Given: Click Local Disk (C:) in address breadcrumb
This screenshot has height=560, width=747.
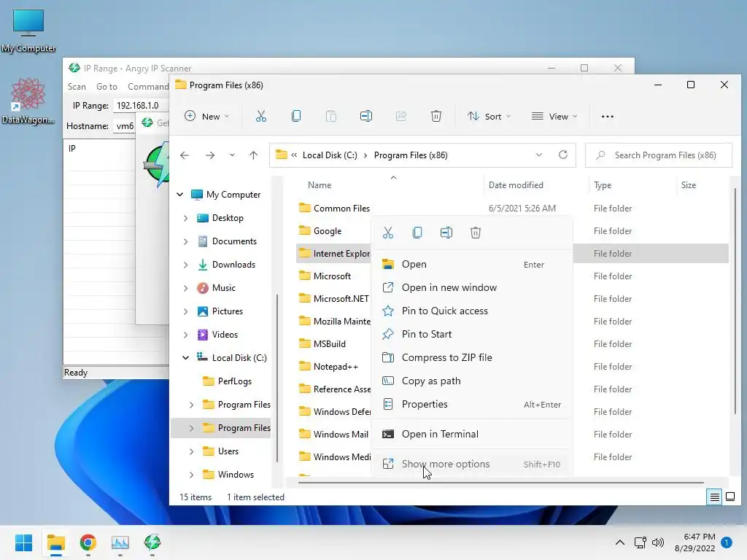Looking at the screenshot, I should [330, 155].
